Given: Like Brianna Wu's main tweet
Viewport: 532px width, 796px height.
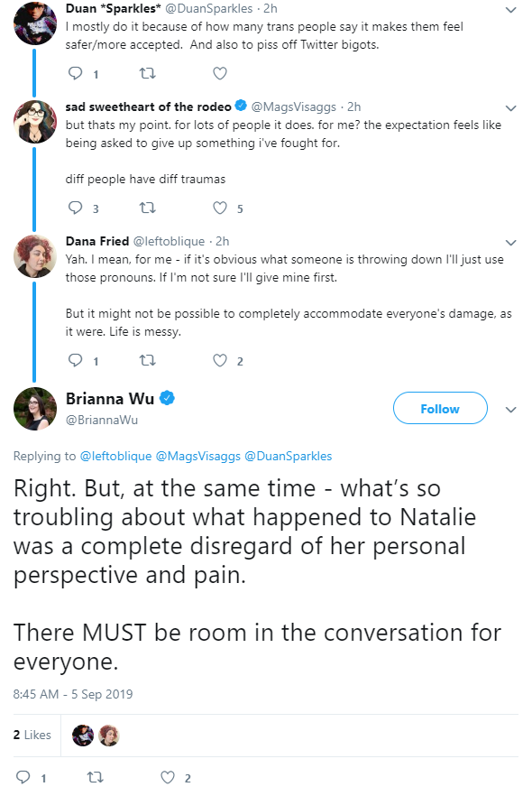Looking at the screenshot, I should click(168, 777).
